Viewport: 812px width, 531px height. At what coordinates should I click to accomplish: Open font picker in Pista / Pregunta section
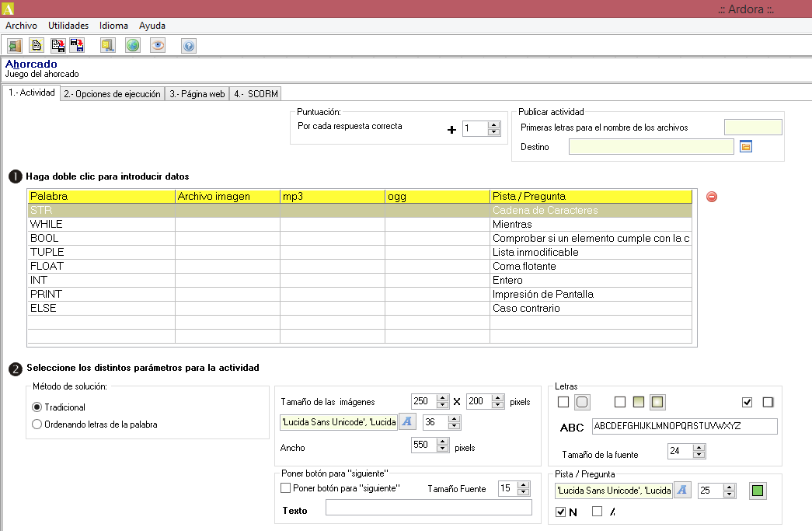[682, 490]
